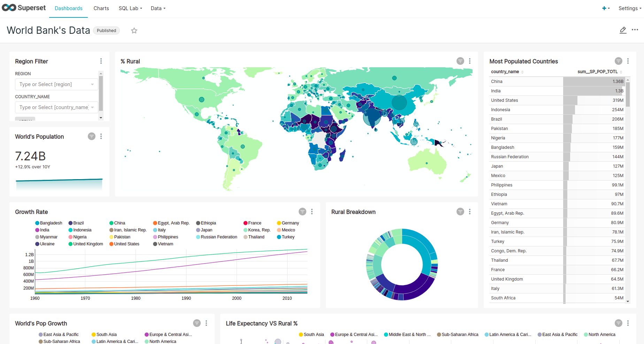Open Rural Breakdown chart options menu
The height and width of the screenshot is (344, 644).
[470, 212]
